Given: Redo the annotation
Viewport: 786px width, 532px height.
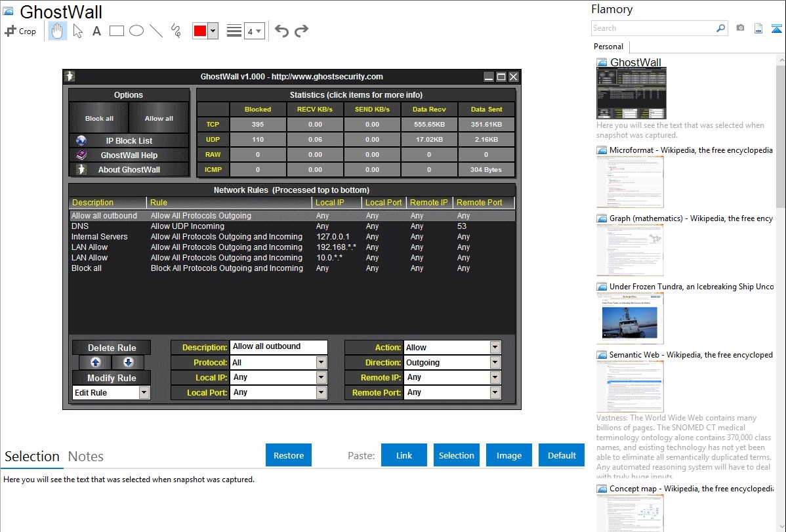Looking at the screenshot, I should (x=301, y=31).
